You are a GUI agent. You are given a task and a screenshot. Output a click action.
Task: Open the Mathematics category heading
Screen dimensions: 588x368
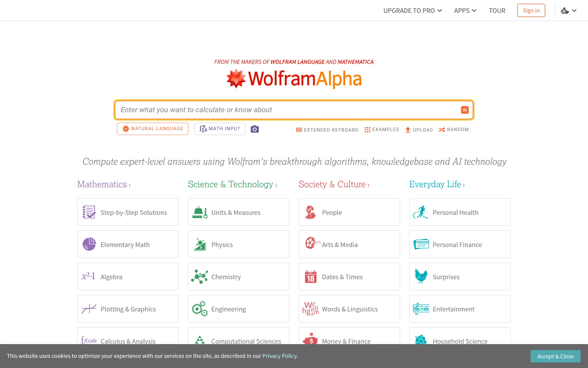point(104,184)
